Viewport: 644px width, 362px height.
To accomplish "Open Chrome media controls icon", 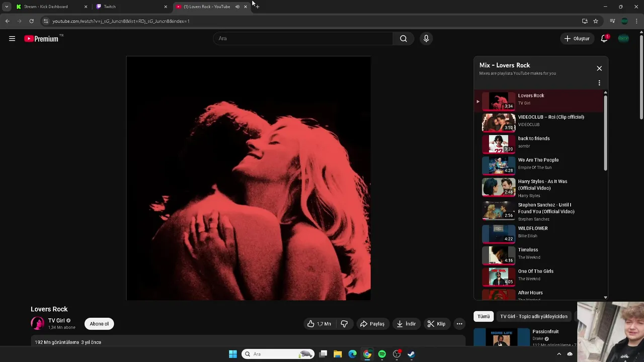I will tap(612, 21).
